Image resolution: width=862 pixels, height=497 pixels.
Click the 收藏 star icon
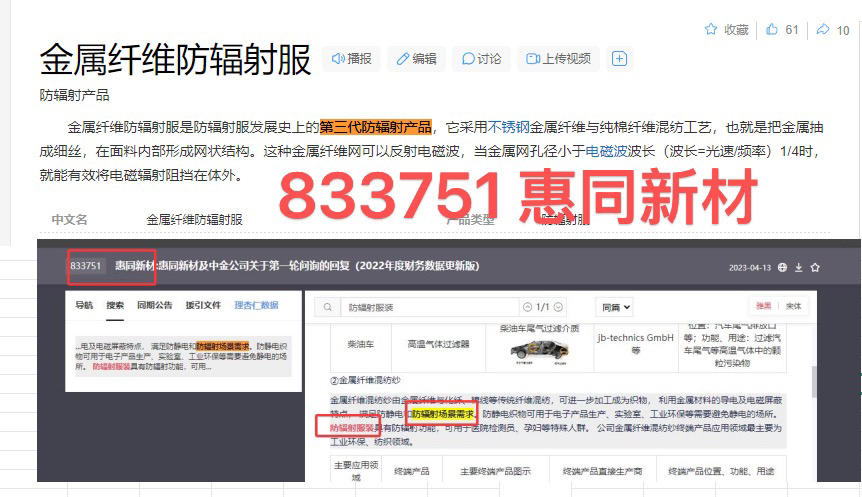pos(711,30)
